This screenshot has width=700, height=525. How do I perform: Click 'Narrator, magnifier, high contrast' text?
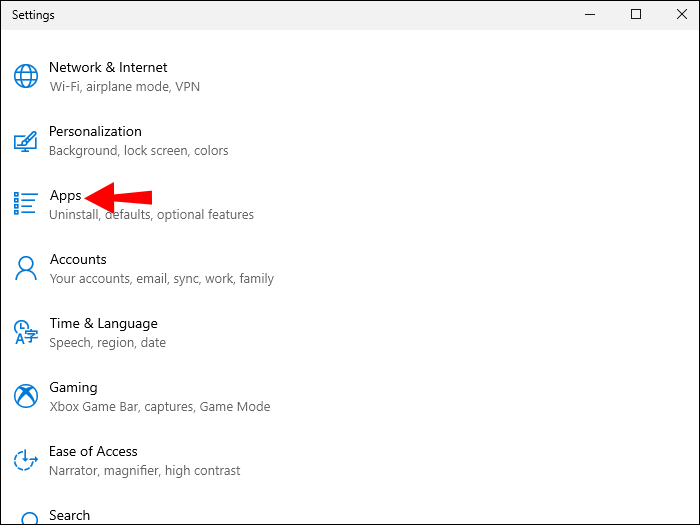click(x=145, y=471)
